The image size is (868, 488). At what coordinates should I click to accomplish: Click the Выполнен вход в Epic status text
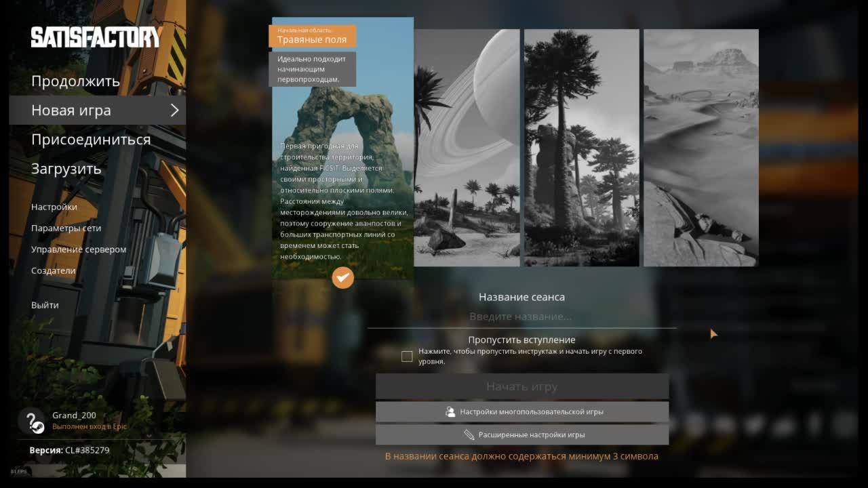coord(90,426)
